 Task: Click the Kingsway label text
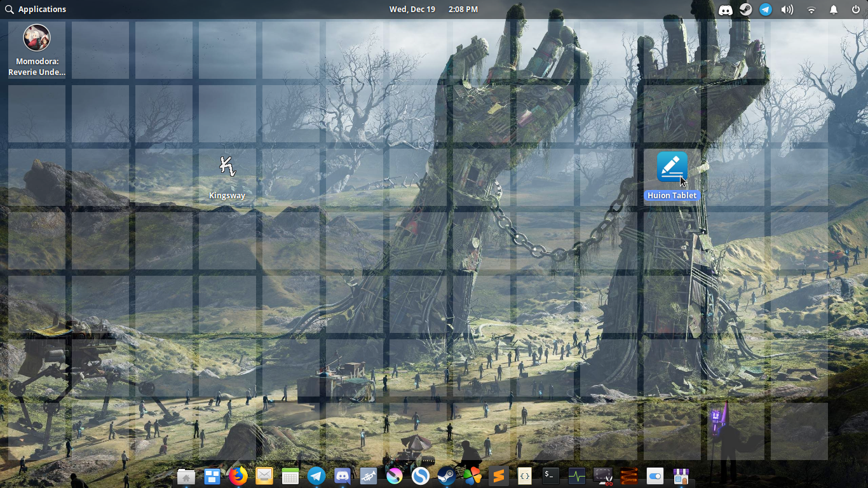(x=227, y=196)
